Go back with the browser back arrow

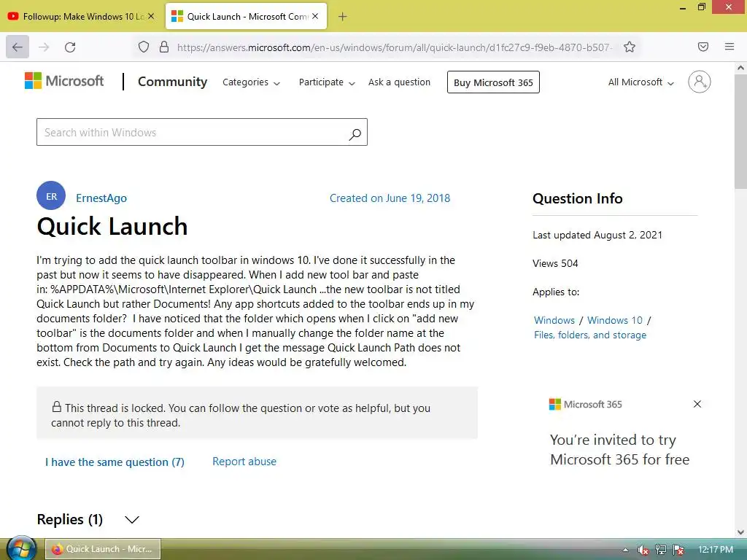(x=18, y=47)
